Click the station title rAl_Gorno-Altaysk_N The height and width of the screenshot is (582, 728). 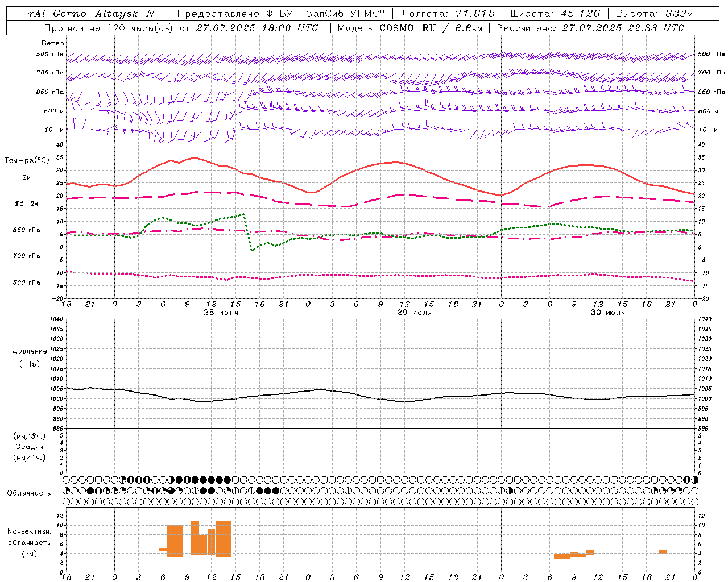pyautogui.click(x=92, y=14)
